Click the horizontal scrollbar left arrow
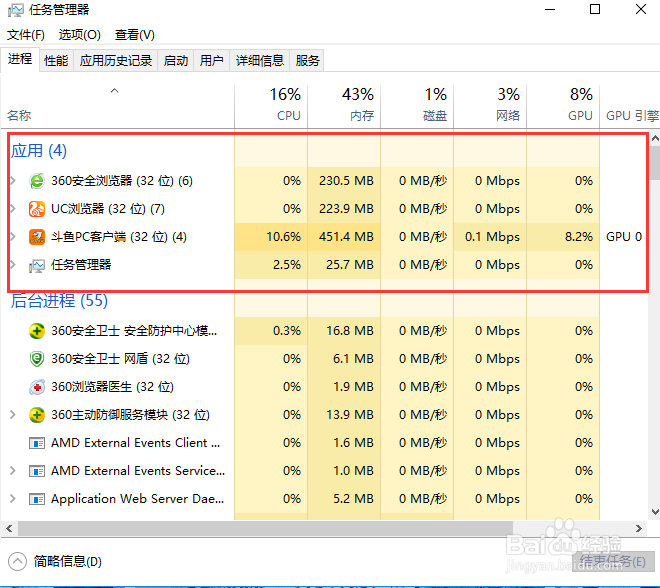 [x=9, y=528]
